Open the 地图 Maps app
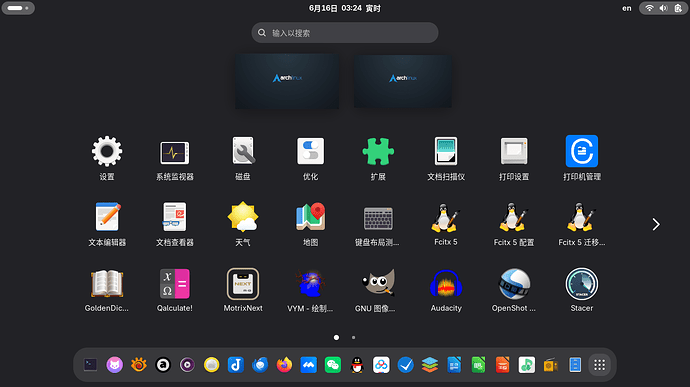 click(311, 217)
